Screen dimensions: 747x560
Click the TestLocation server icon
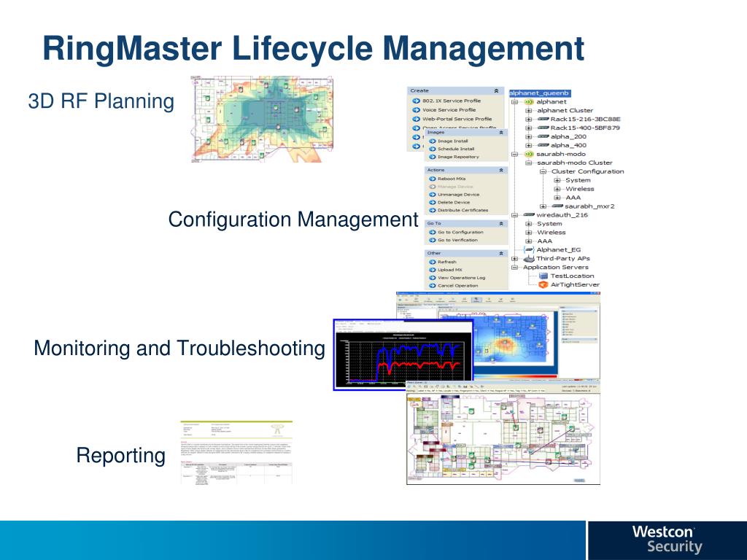click(x=543, y=276)
